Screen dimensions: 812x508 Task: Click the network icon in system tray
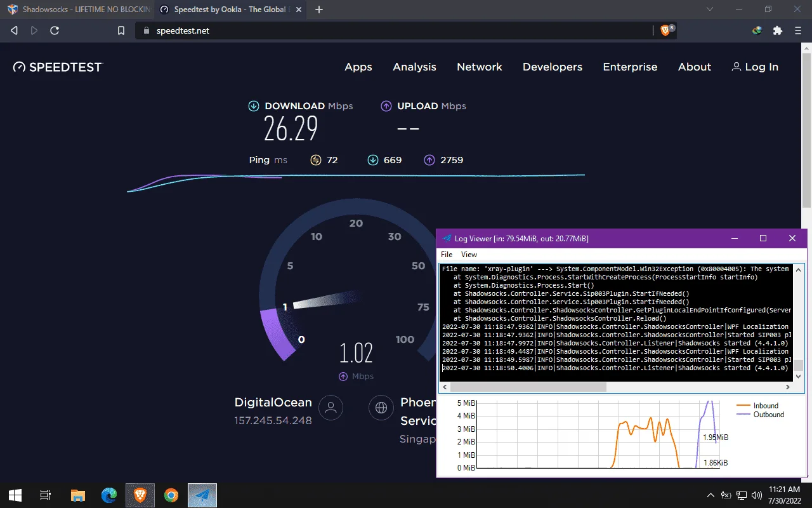pyautogui.click(x=742, y=495)
